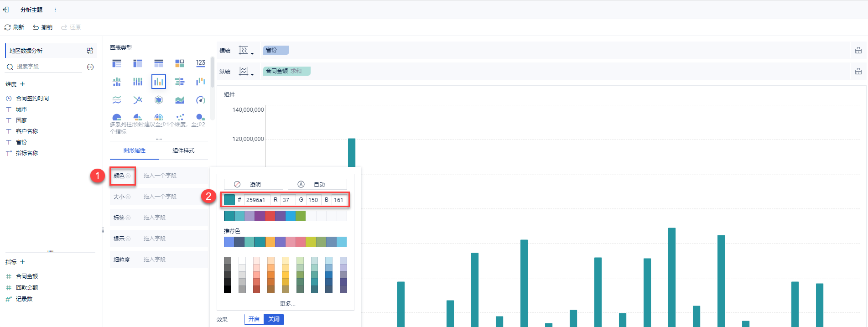
Task: Choose the color block KPI chart type icon
Action: pyautogui.click(x=180, y=63)
